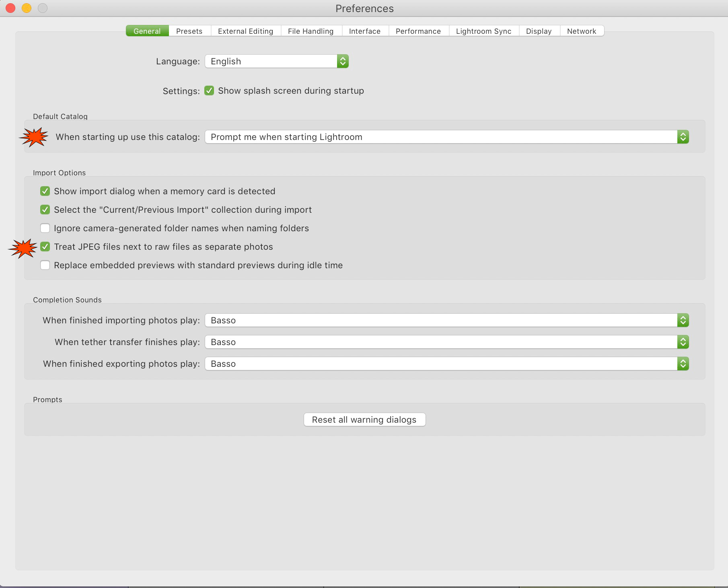Screen dimensions: 728x588
Task: Click arrows of the exporting photos sound dropdown
Action: 683,364
